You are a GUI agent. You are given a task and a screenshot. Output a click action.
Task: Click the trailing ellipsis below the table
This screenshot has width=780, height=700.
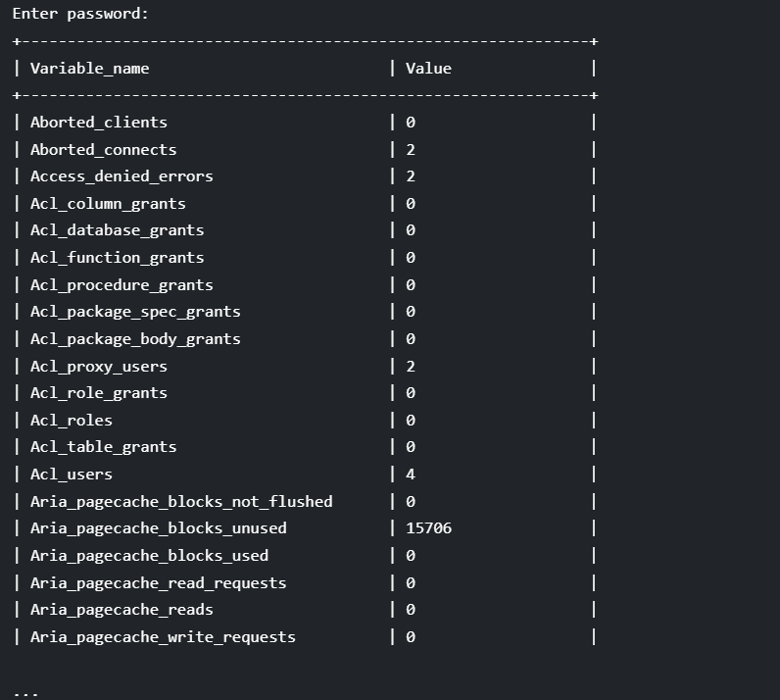tap(25, 693)
